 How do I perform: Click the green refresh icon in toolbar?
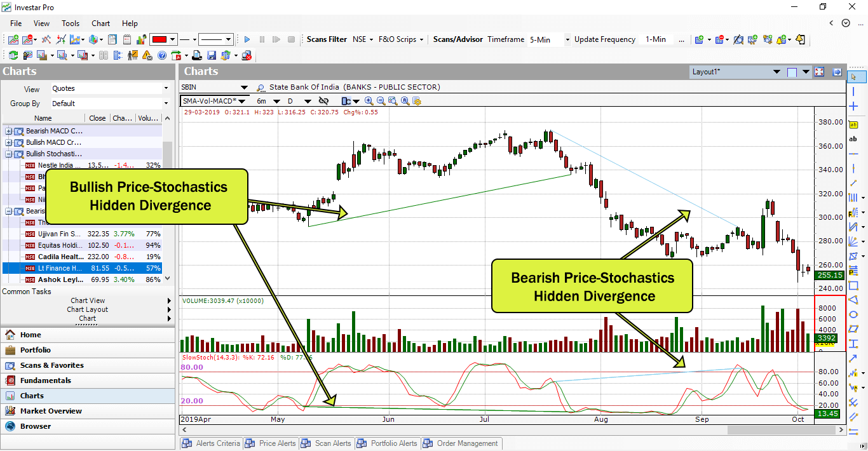click(x=13, y=55)
